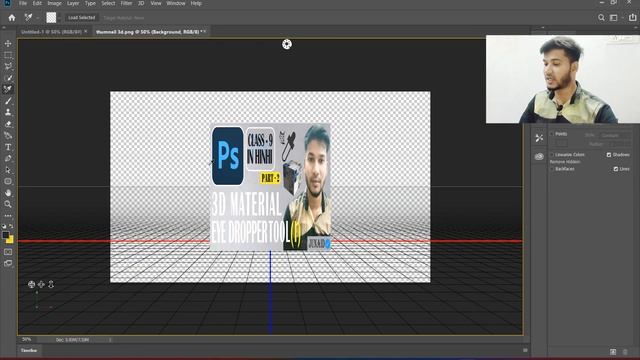Screen dimensions: 640x360
Task: Click the Orbit 3D camera widget
Action: pos(31,284)
